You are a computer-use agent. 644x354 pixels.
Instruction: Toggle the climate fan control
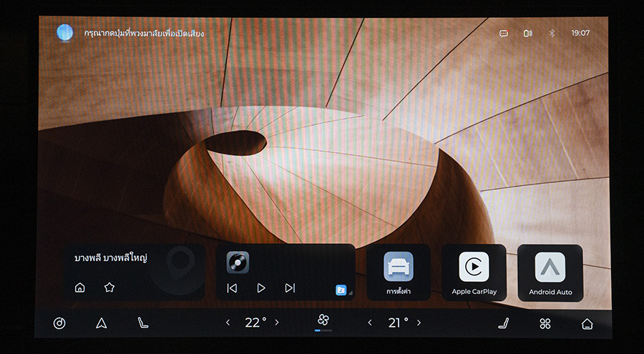[323, 320]
